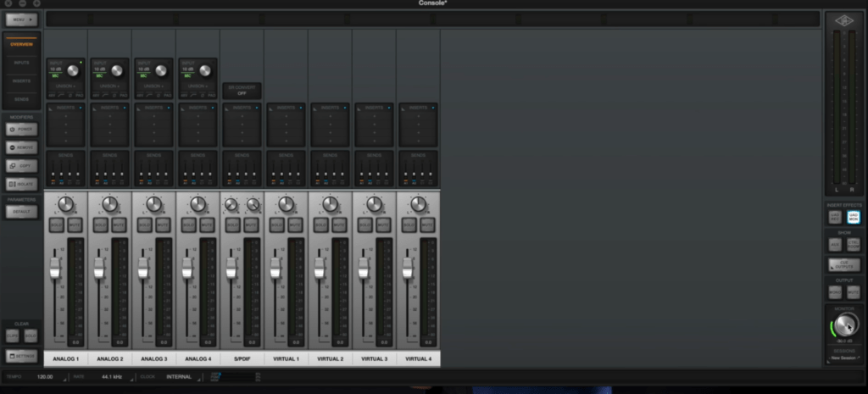Click the Power modifier button
Image resolution: width=868 pixels, height=394 pixels.
click(21, 129)
